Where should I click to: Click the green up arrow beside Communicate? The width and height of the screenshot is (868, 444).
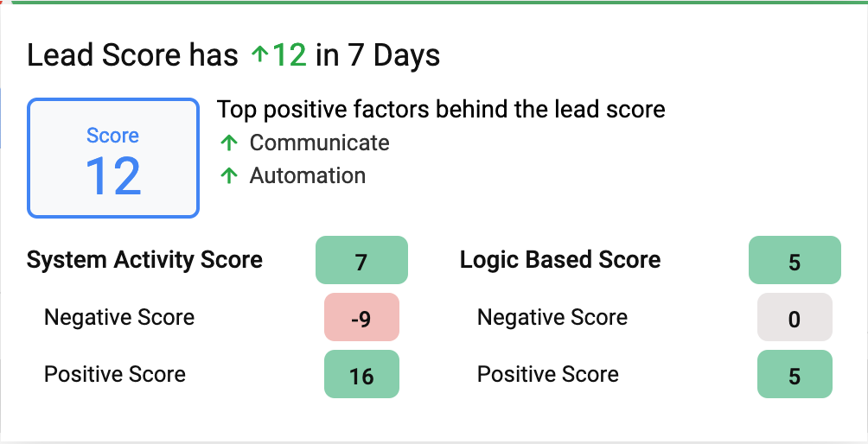coord(229,143)
